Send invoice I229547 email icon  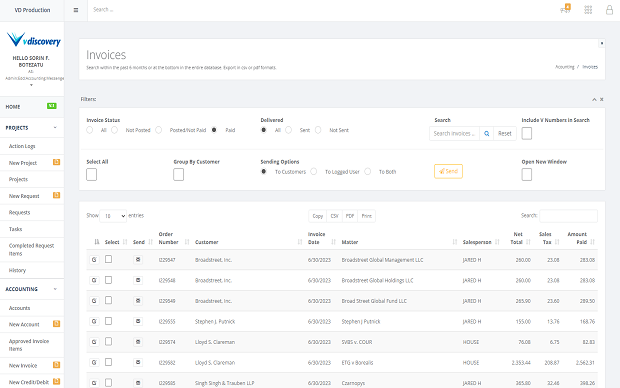coord(138,259)
